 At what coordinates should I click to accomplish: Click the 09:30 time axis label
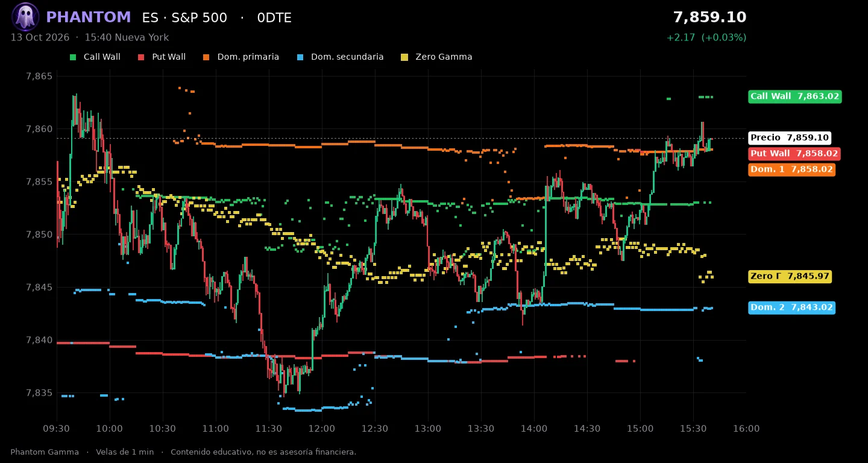point(57,429)
